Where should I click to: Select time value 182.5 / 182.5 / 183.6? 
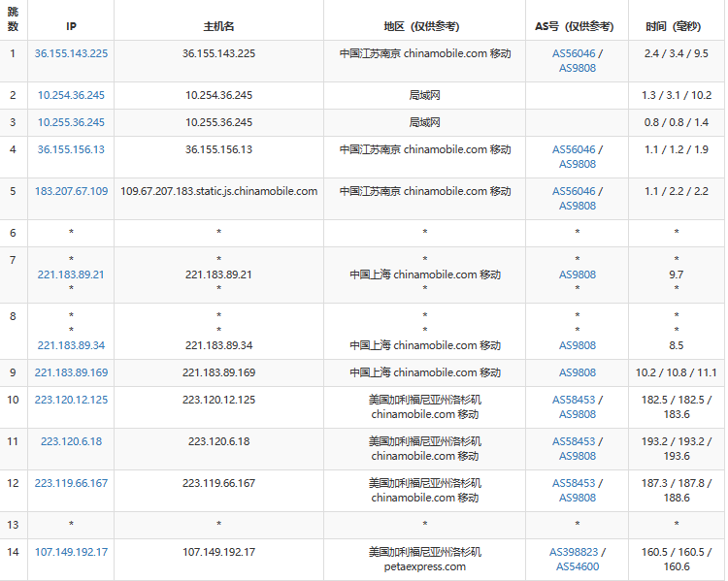coord(677,407)
